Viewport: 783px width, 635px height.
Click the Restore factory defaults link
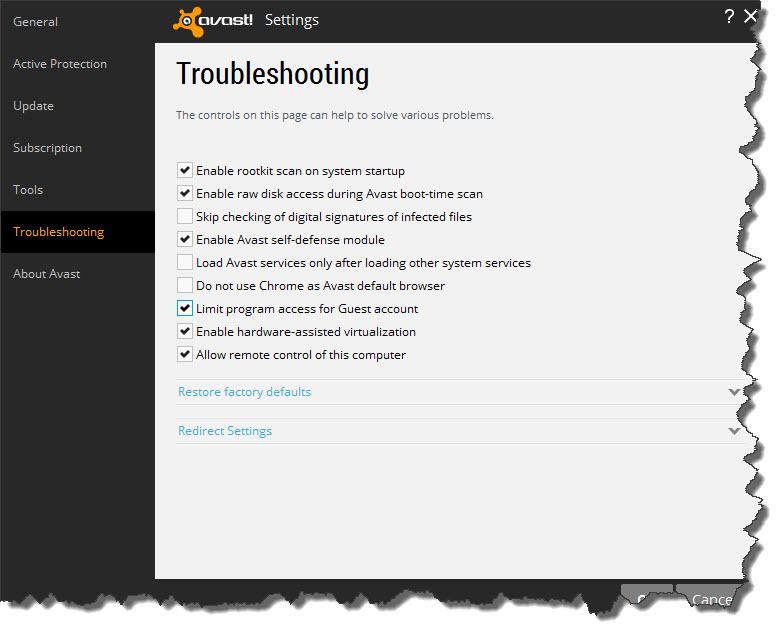pyautogui.click(x=244, y=392)
